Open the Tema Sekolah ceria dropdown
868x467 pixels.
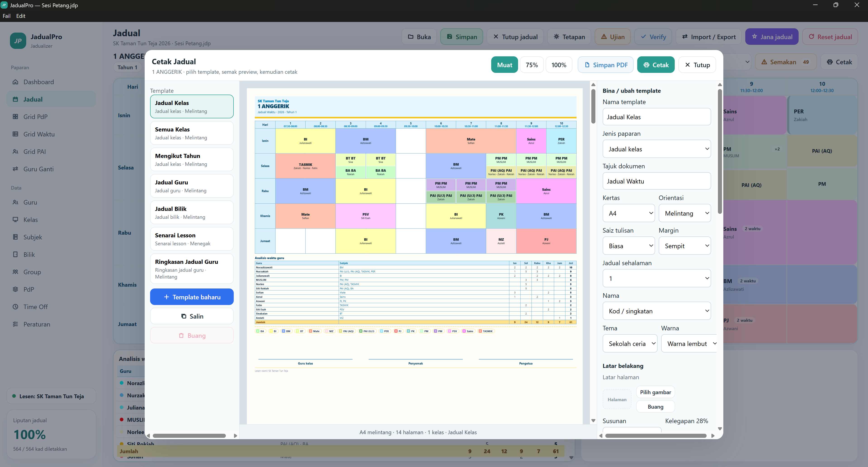(630, 344)
